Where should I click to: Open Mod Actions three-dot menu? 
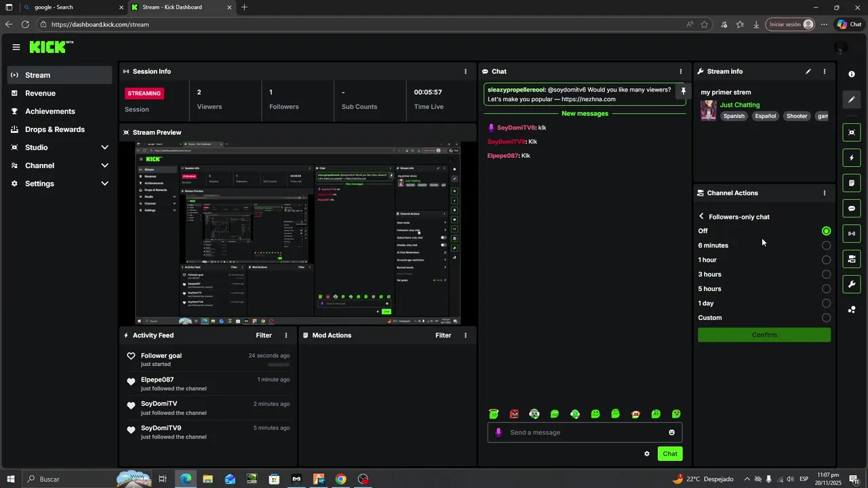click(x=465, y=335)
